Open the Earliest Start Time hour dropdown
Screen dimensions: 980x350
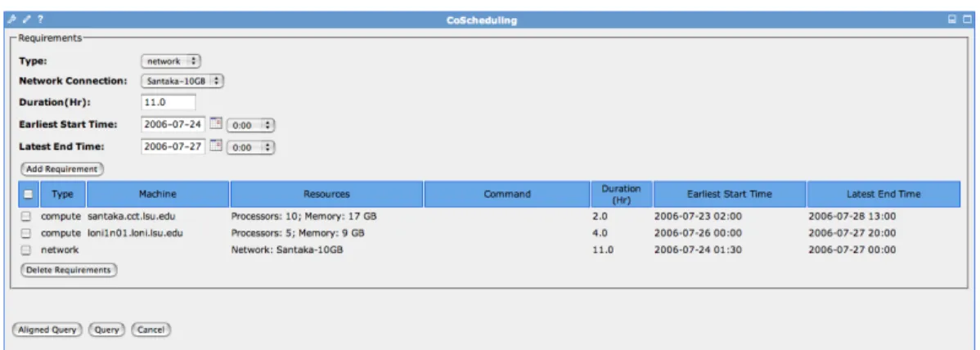click(250, 125)
